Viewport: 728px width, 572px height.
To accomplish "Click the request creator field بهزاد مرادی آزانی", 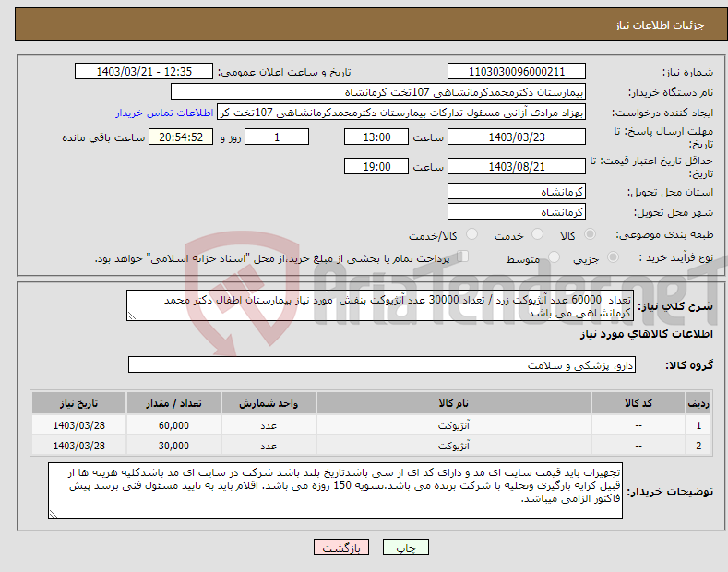I will coord(401,113).
